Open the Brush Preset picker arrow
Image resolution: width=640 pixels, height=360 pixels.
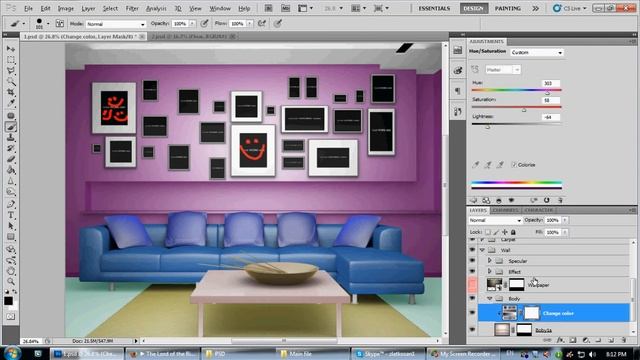coord(48,24)
